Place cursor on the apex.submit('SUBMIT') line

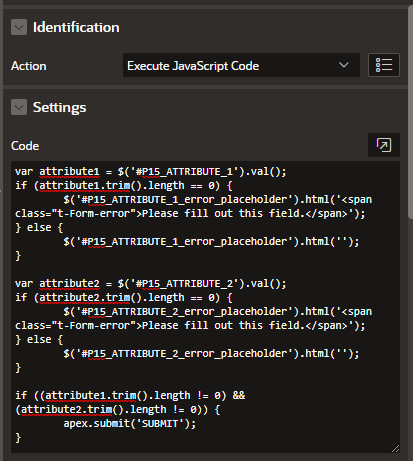click(x=130, y=423)
